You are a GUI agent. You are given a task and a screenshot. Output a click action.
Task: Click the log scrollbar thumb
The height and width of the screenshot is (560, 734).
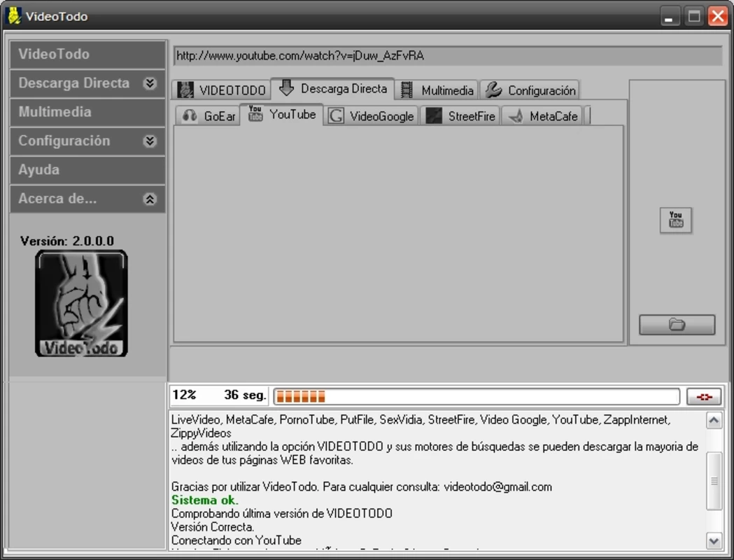click(x=714, y=481)
